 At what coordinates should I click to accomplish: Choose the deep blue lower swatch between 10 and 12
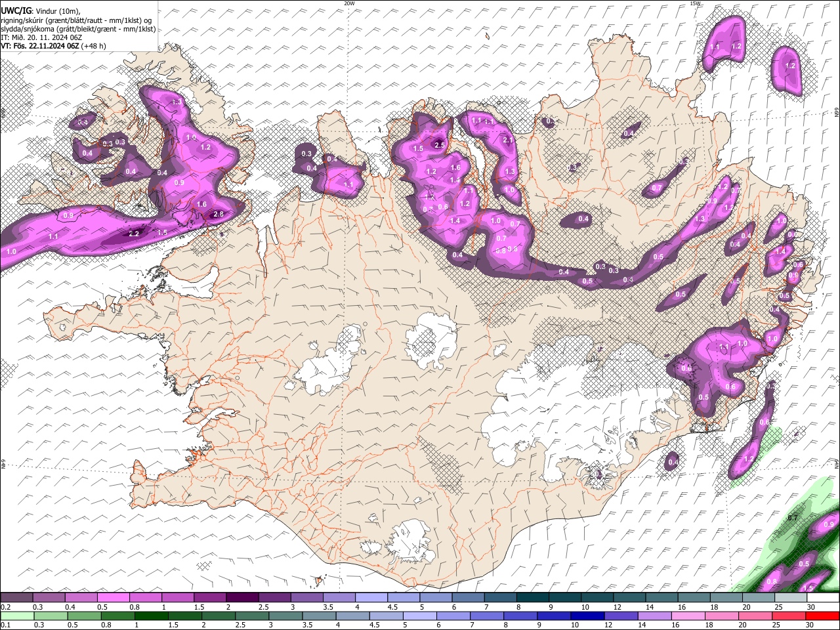click(588, 616)
